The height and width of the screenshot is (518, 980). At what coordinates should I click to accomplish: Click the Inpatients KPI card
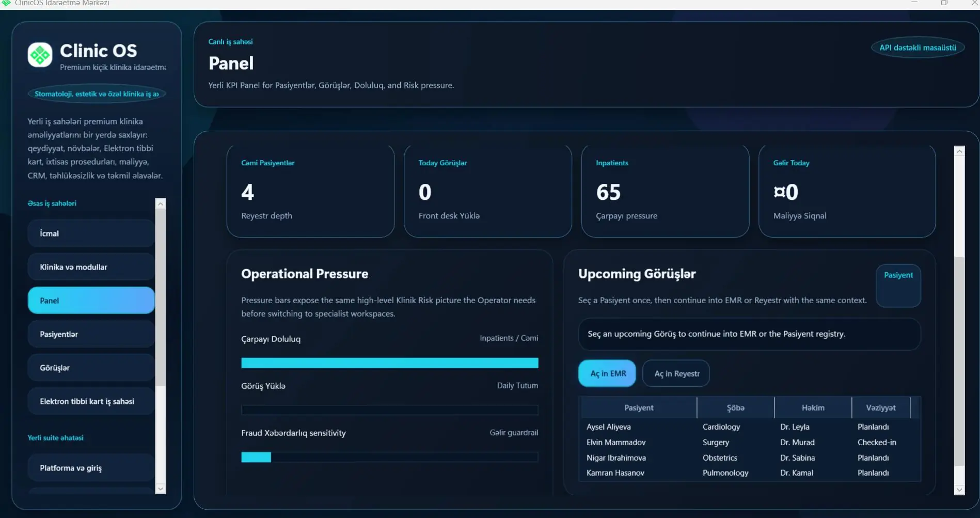click(665, 191)
